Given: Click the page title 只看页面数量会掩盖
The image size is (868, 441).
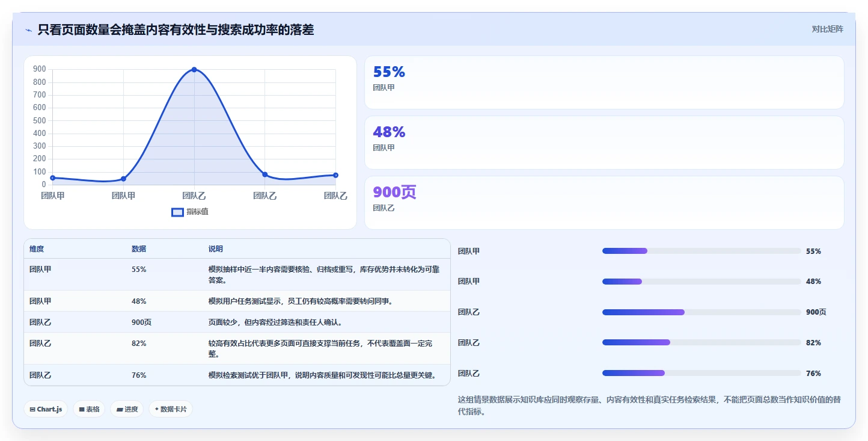Looking at the screenshot, I should 176,29.
